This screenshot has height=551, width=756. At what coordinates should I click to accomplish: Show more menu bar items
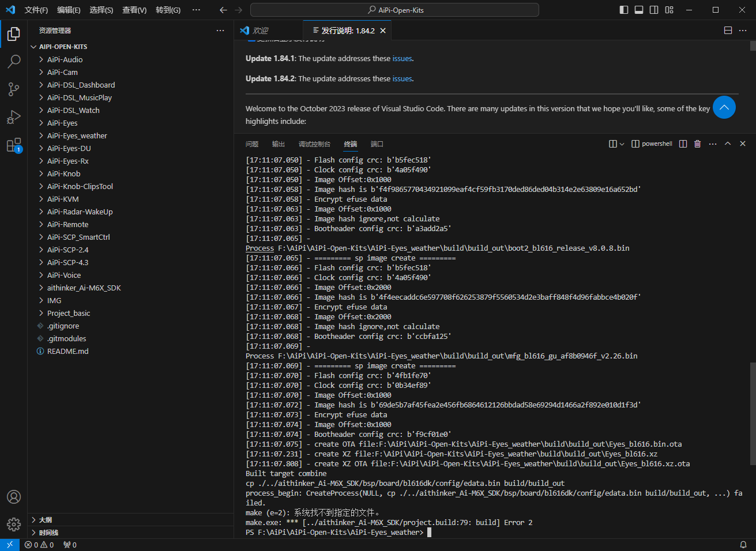click(x=196, y=10)
